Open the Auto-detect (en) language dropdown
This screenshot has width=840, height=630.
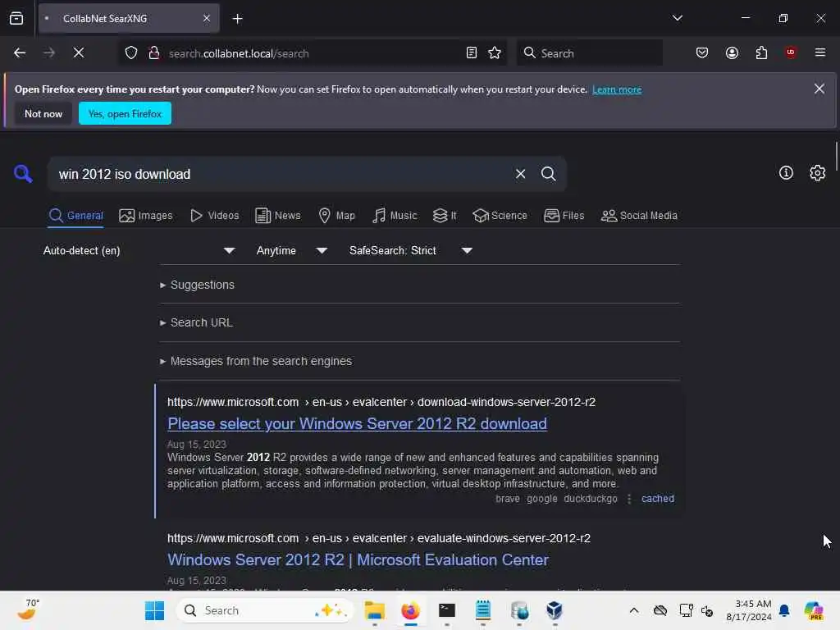pos(139,250)
